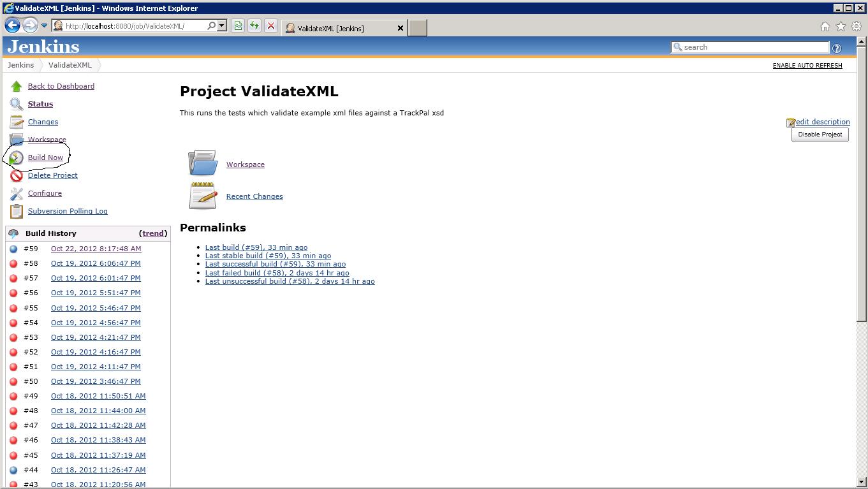Click the Subversion Polling Log clipboard icon
The image size is (868, 489).
17,211
